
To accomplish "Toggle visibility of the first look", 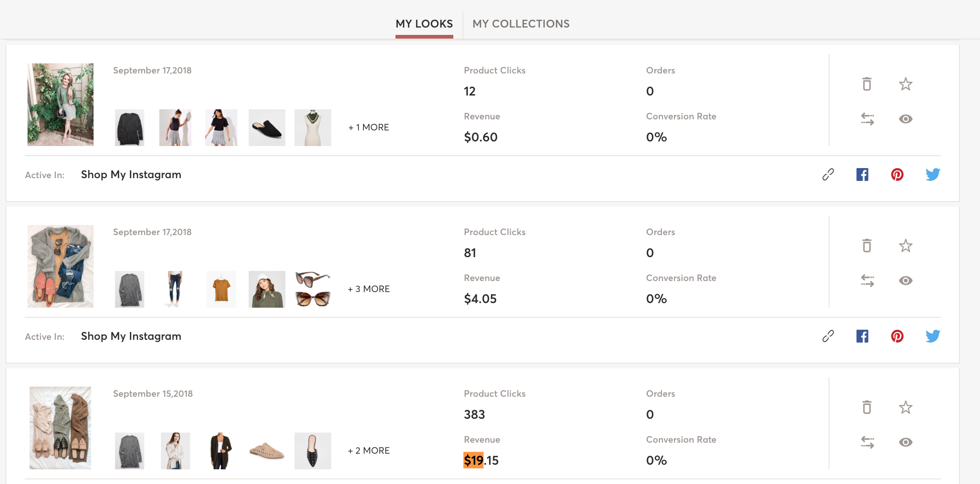I will 905,119.
